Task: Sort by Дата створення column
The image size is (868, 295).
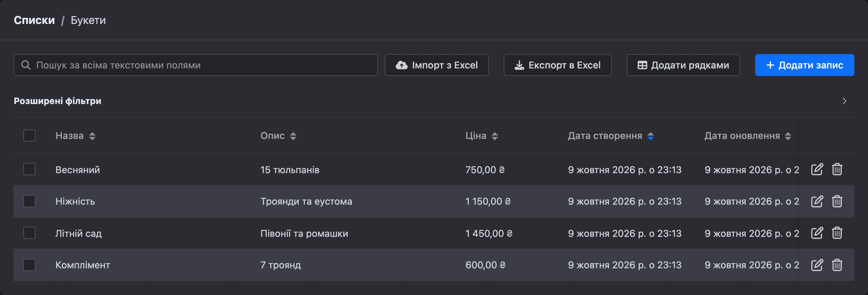Action: point(611,136)
